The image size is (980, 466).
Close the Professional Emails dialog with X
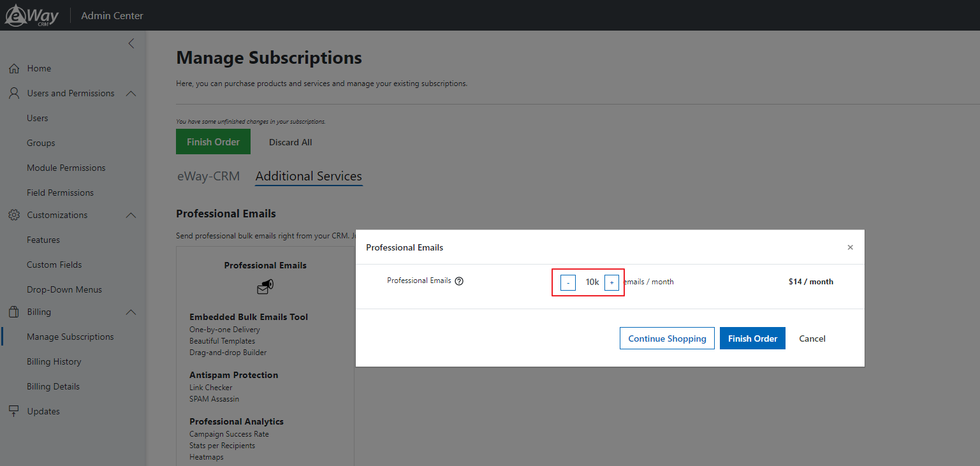pyautogui.click(x=850, y=247)
